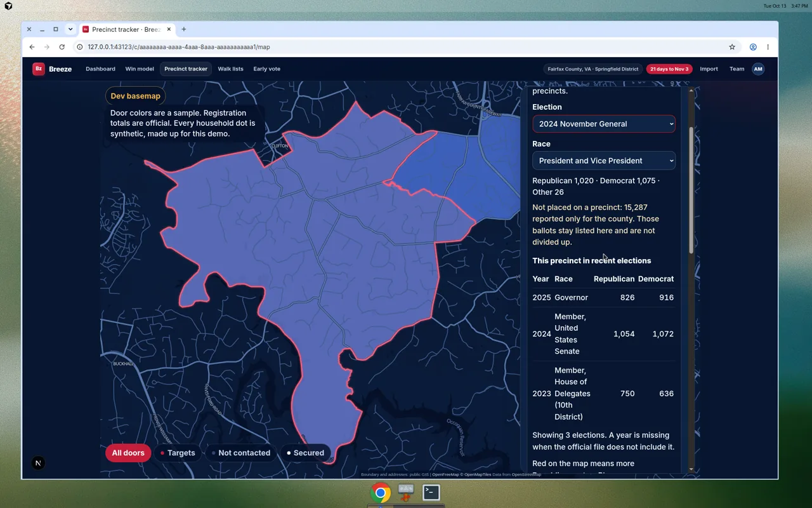Open the middle dock application icon
The width and height of the screenshot is (812, 508).
click(406, 492)
